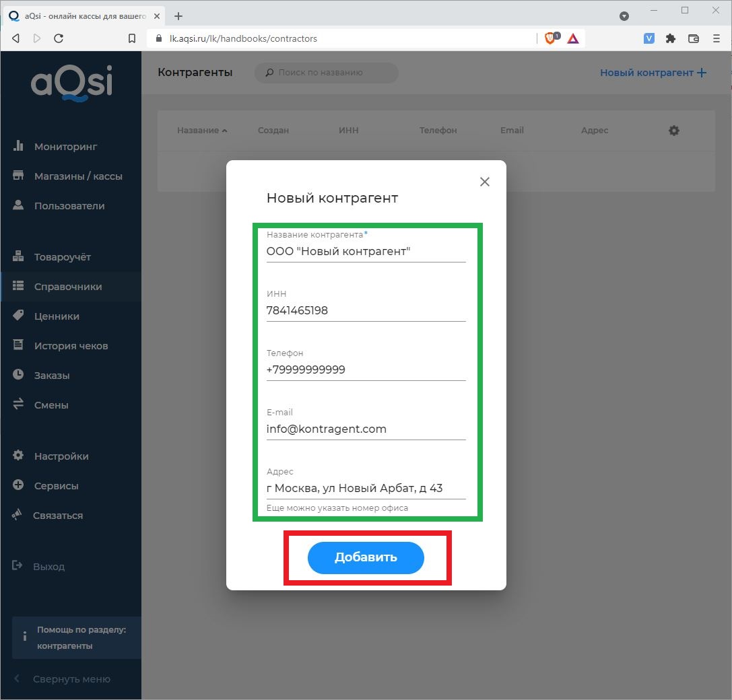Open the Товароучёт section
Viewport: 732px width, 700px height.
point(62,257)
